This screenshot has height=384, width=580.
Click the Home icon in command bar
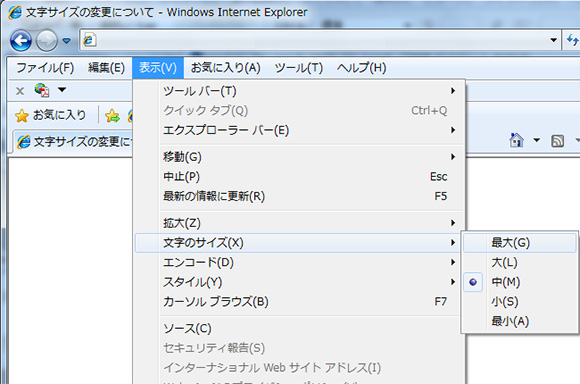(x=516, y=141)
